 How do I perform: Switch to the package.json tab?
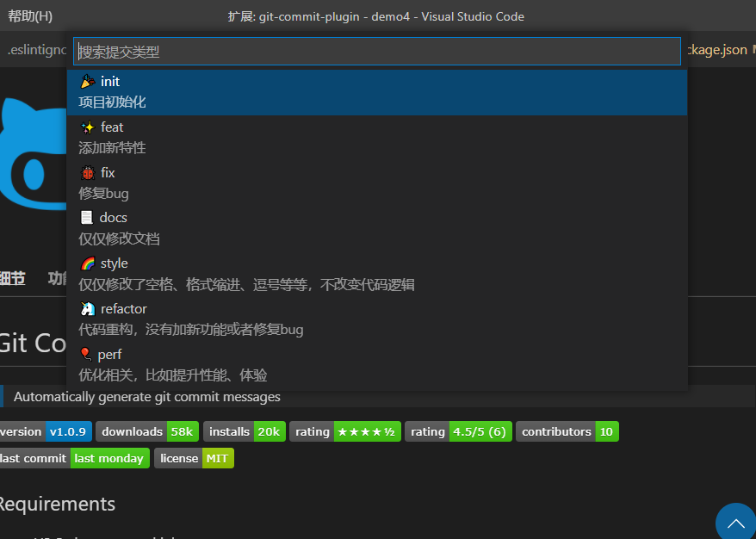(716, 50)
